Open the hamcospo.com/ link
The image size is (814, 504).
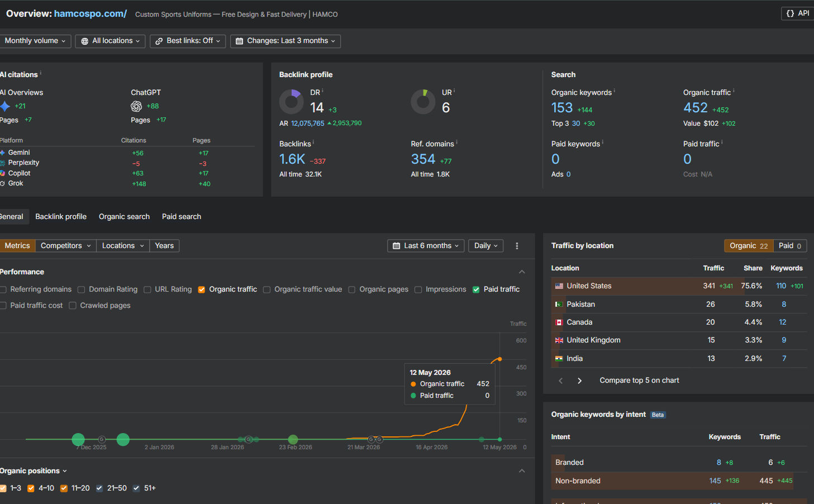[91, 13]
